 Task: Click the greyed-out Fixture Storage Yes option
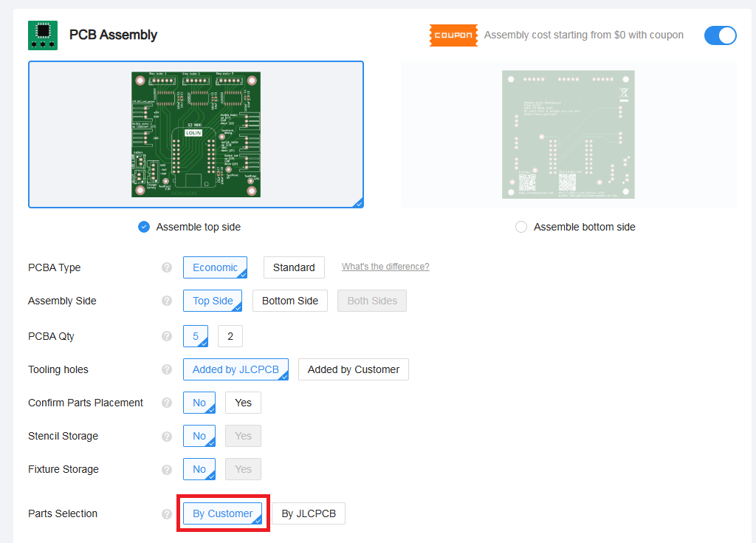243,469
